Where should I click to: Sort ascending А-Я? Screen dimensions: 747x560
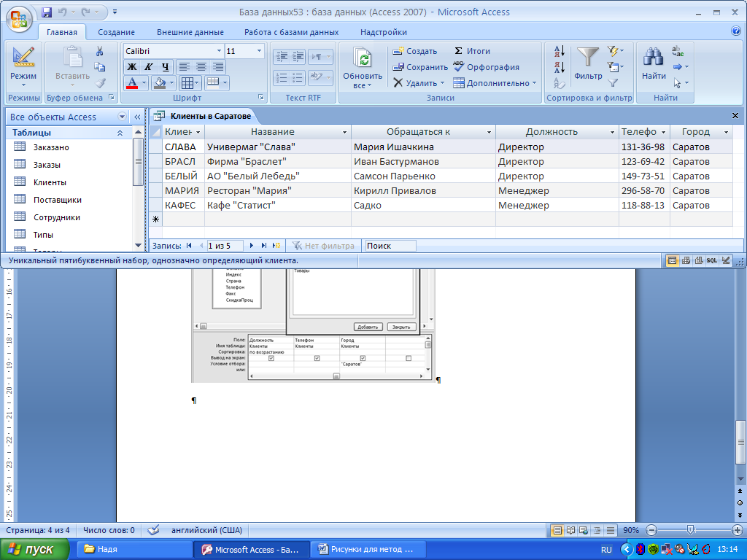(560, 51)
